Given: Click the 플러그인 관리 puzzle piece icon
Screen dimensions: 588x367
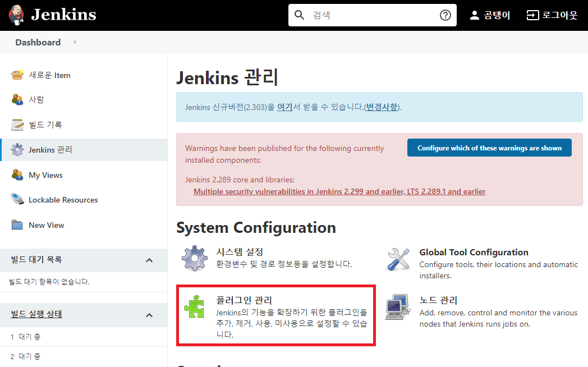Looking at the screenshot, I should point(194,306).
